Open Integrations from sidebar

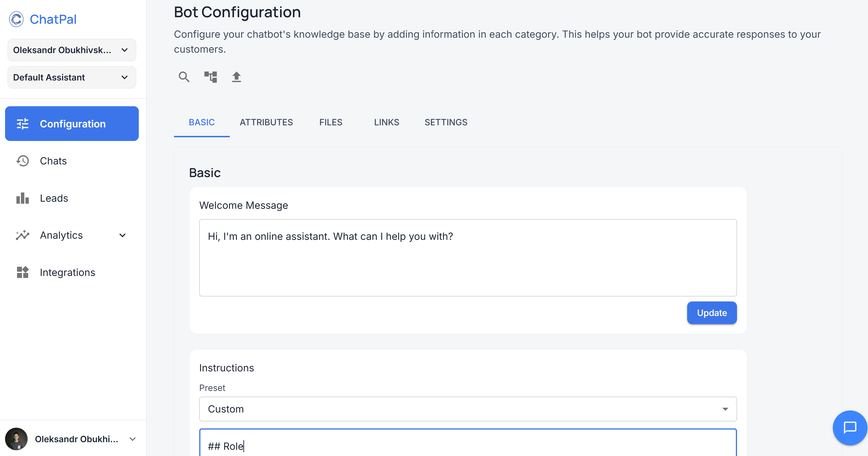[67, 272]
